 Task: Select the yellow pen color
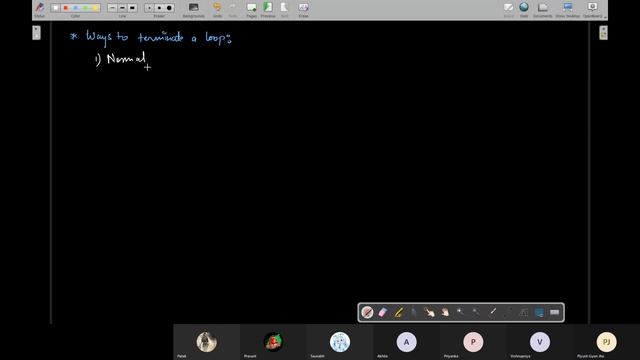96,8
